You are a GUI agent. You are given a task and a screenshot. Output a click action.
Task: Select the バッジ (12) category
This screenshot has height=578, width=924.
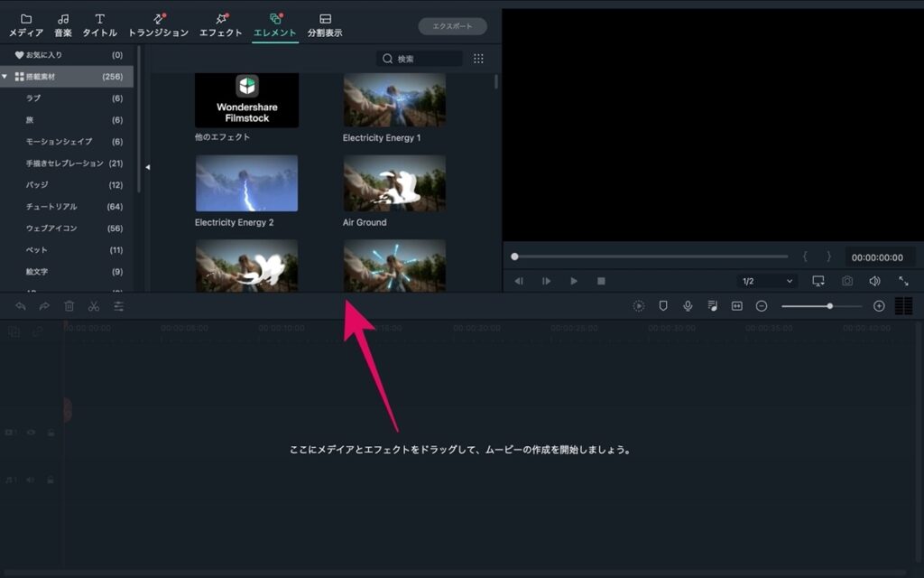pyautogui.click(x=68, y=184)
